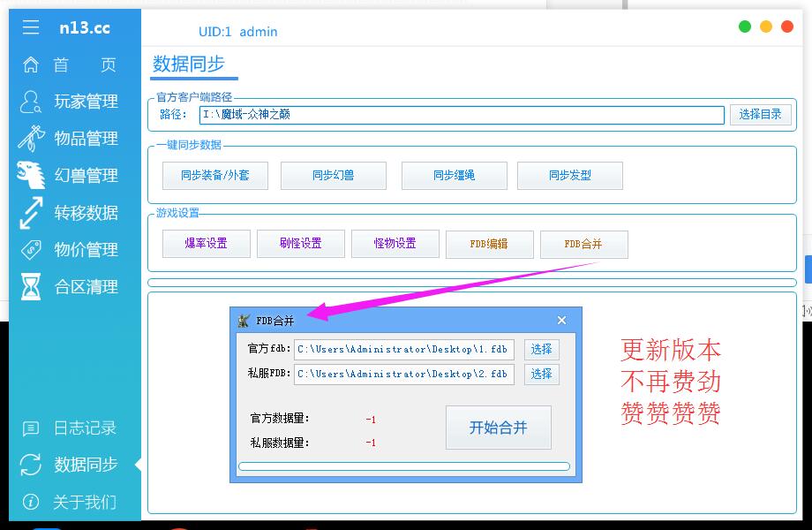Open 刷怪设置 settings
The width and height of the screenshot is (812, 530).
click(300, 244)
